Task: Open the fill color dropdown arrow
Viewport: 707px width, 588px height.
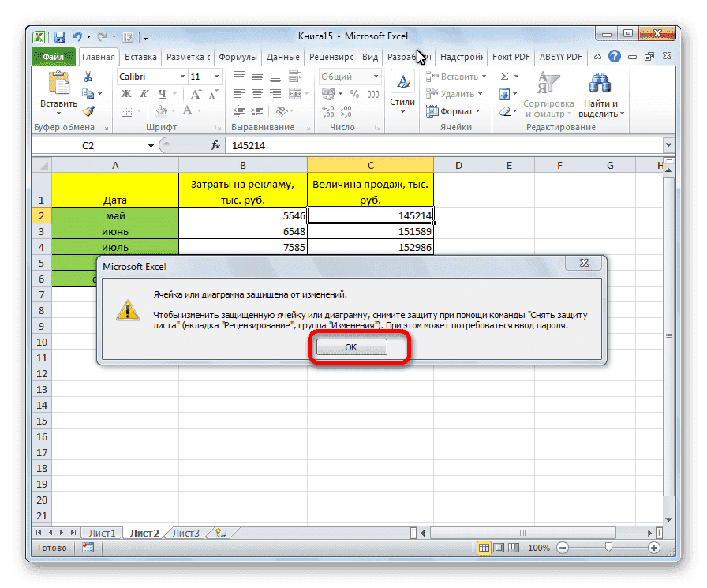Action: 173,110
